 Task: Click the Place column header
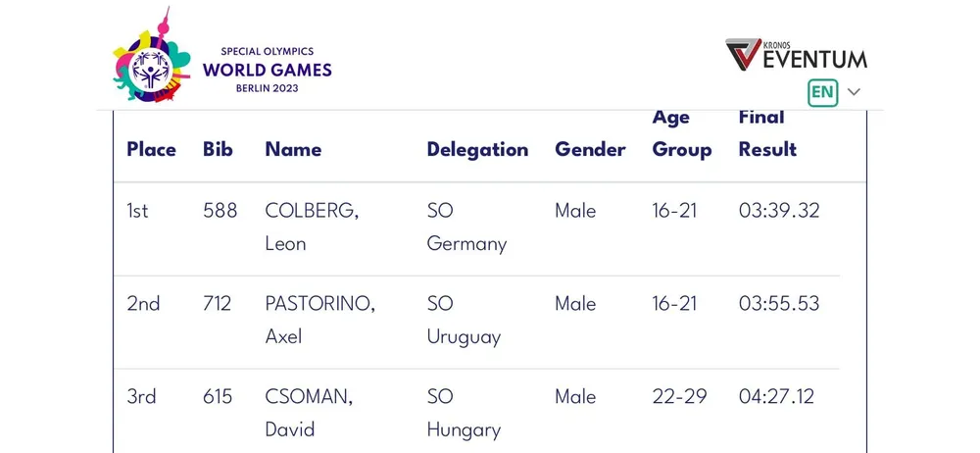click(151, 149)
